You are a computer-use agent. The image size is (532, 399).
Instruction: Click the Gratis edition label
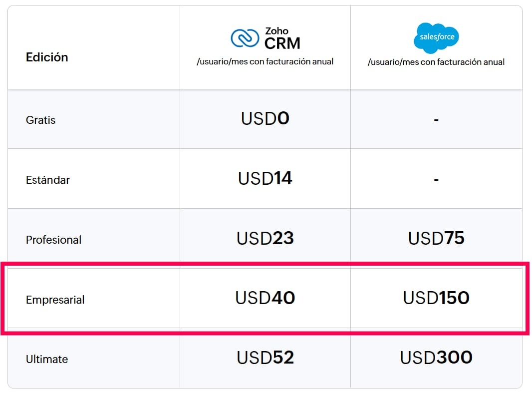tap(40, 120)
